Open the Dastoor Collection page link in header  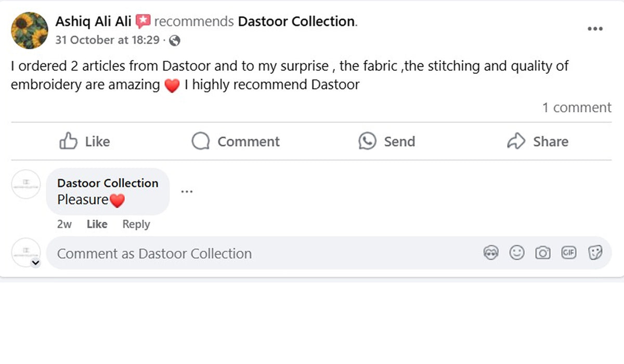296,22
